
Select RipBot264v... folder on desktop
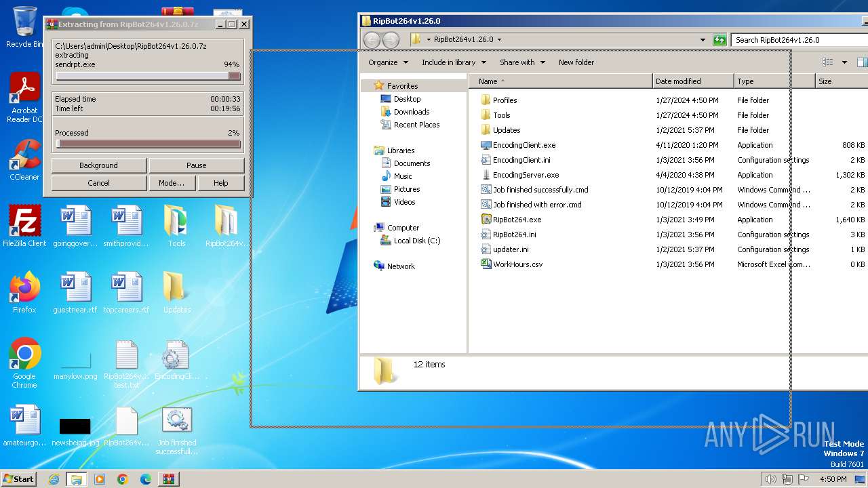[x=226, y=226]
